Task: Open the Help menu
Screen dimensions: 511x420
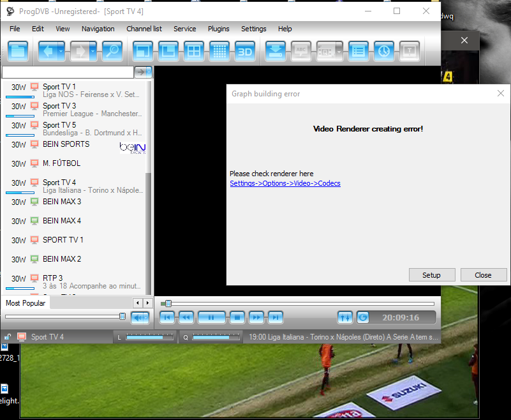Action: (285, 29)
